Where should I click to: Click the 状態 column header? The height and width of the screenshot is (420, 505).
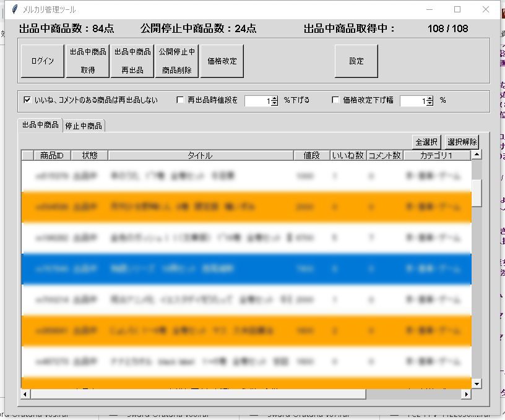point(90,155)
